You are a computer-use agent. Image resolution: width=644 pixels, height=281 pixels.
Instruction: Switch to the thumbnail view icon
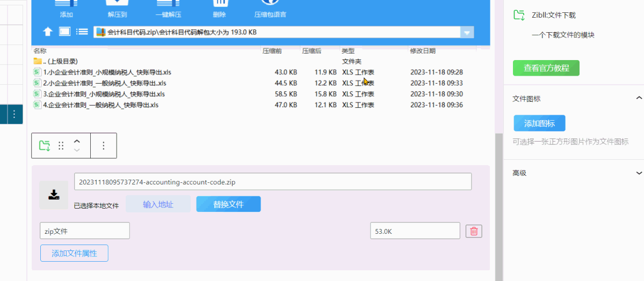tap(65, 31)
